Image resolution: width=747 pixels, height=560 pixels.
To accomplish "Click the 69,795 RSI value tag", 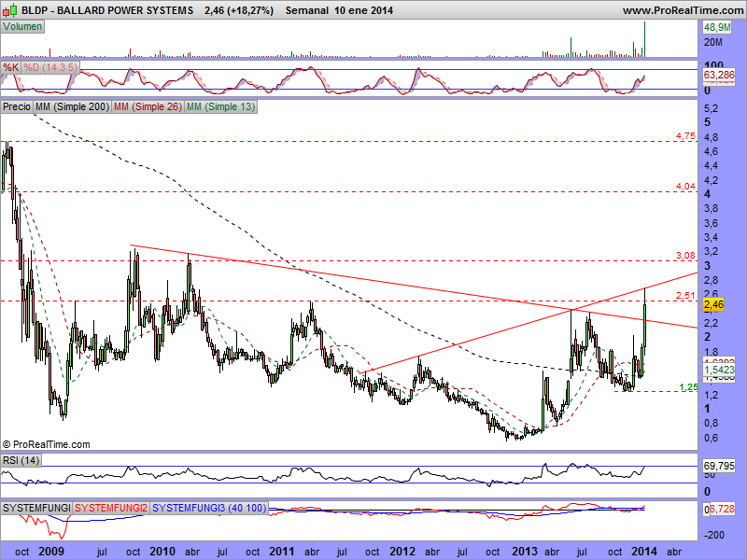I will [x=719, y=465].
